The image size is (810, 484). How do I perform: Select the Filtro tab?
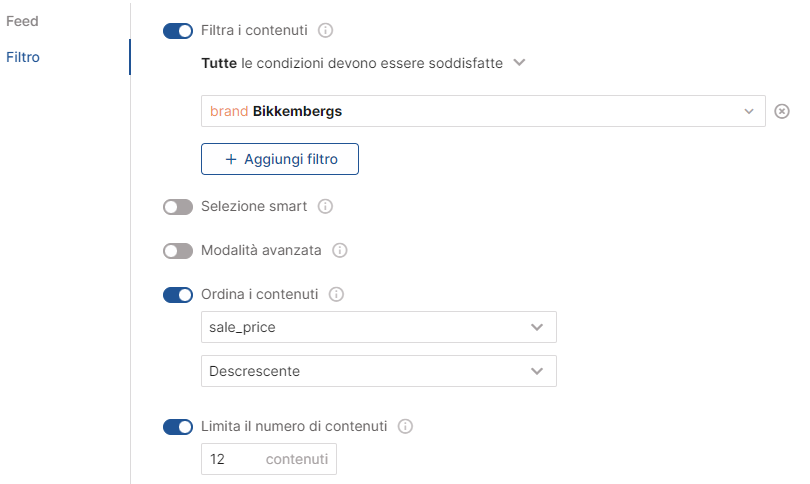click(x=23, y=57)
